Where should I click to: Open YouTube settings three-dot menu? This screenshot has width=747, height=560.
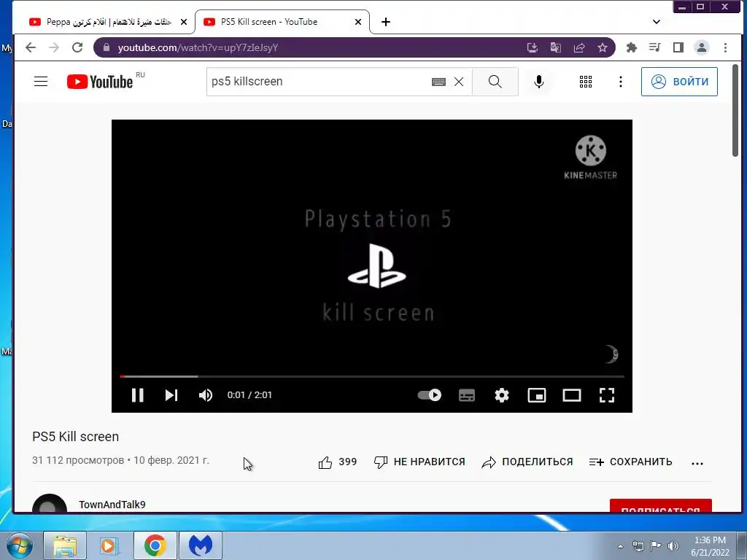[620, 82]
